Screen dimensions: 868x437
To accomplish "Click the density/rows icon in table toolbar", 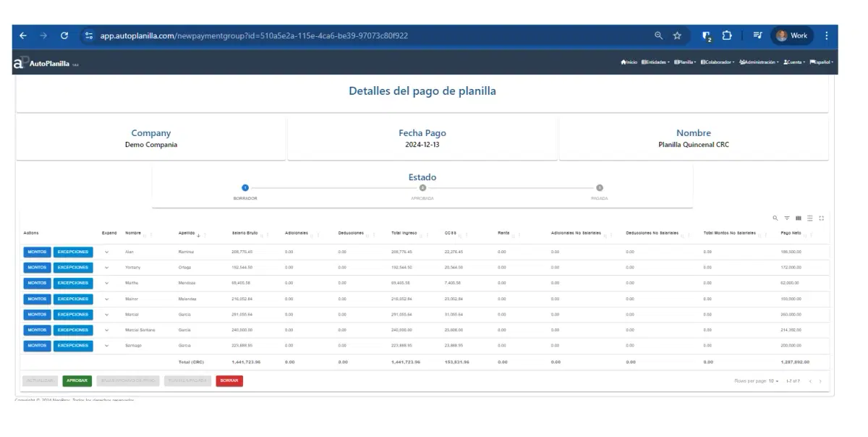I will 810,218.
